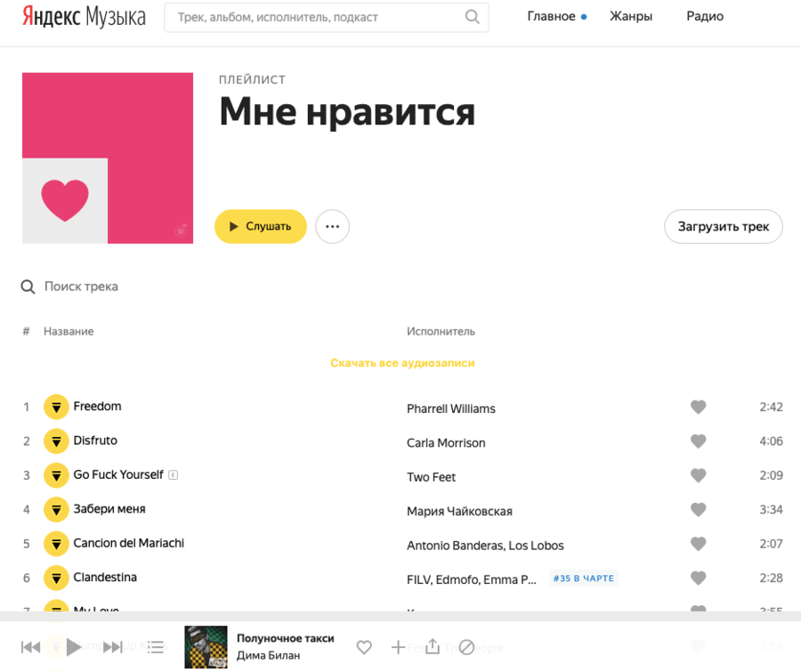Click the Полуночное такси album thumbnail
The image size is (801, 672).
pyautogui.click(x=206, y=647)
